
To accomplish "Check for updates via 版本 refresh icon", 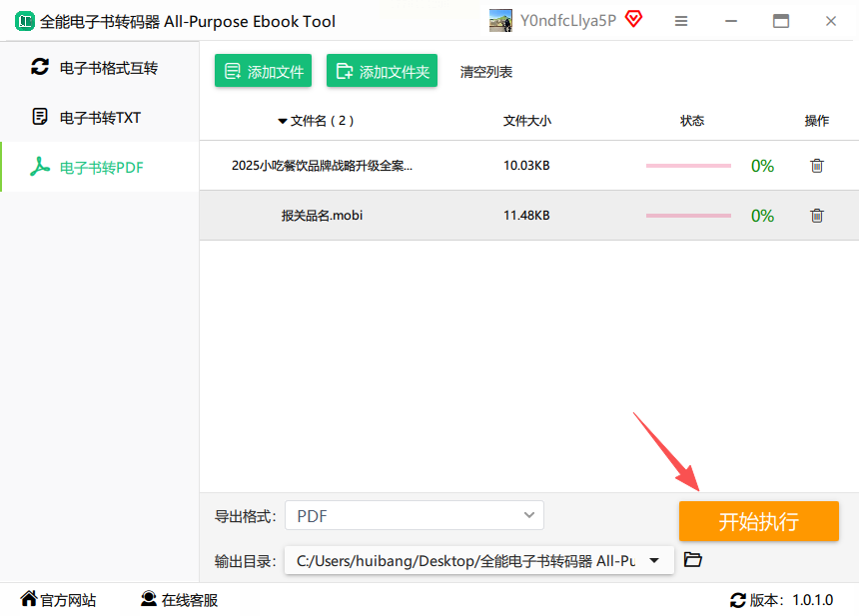I will point(738,600).
